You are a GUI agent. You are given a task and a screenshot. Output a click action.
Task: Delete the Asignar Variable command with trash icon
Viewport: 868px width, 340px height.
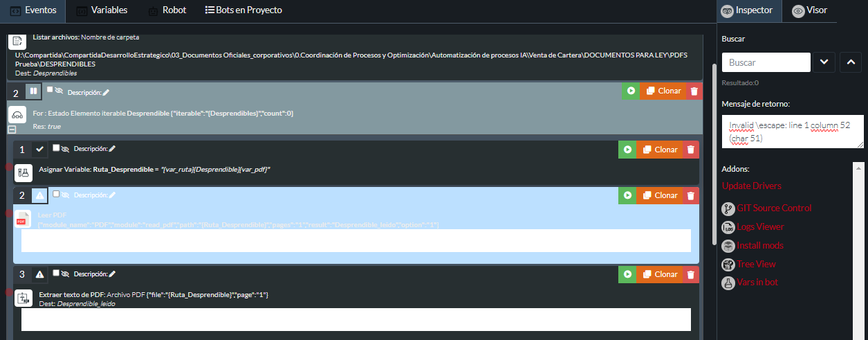(692, 150)
